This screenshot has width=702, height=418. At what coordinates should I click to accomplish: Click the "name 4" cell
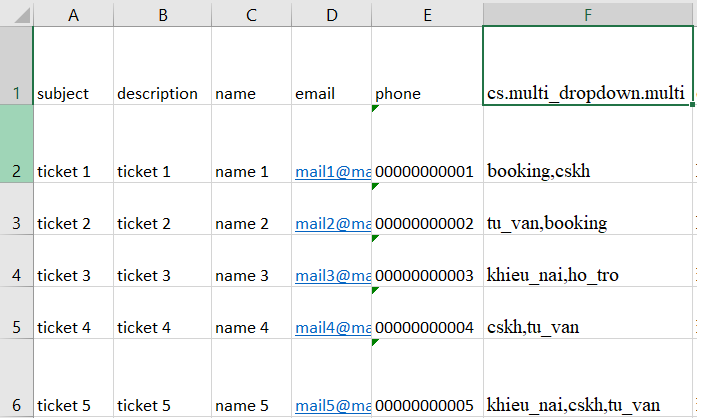pyautogui.click(x=251, y=327)
